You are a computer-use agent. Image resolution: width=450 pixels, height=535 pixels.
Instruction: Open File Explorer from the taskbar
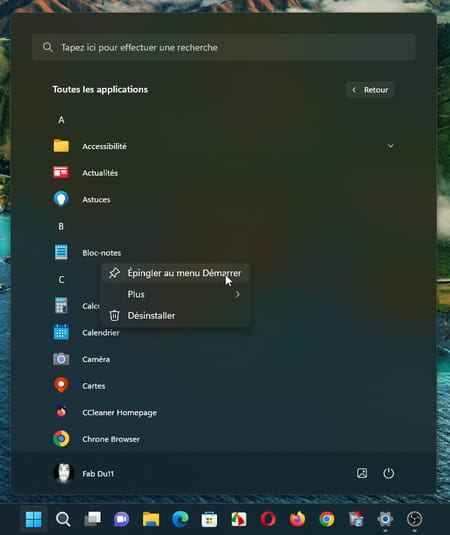click(151, 519)
